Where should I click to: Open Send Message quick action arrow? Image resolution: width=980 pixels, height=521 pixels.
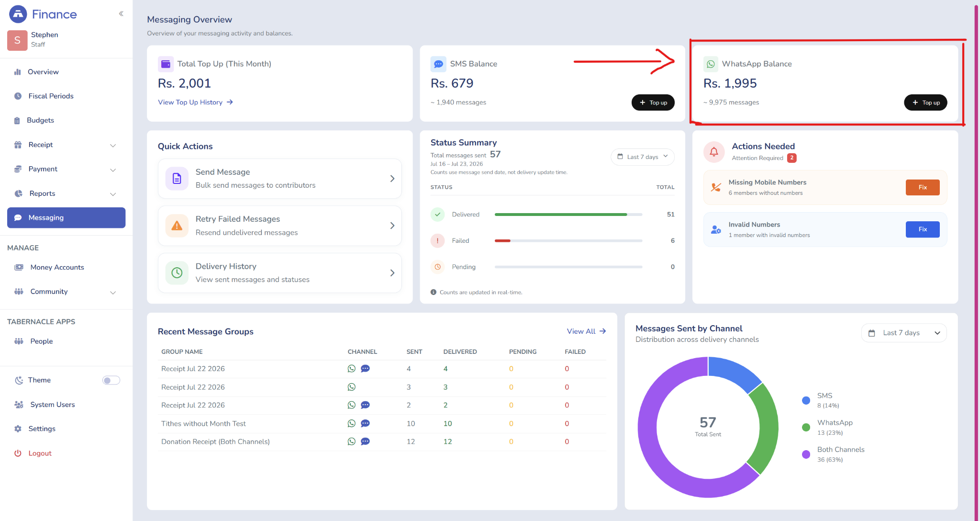pyautogui.click(x=392, y=179)
